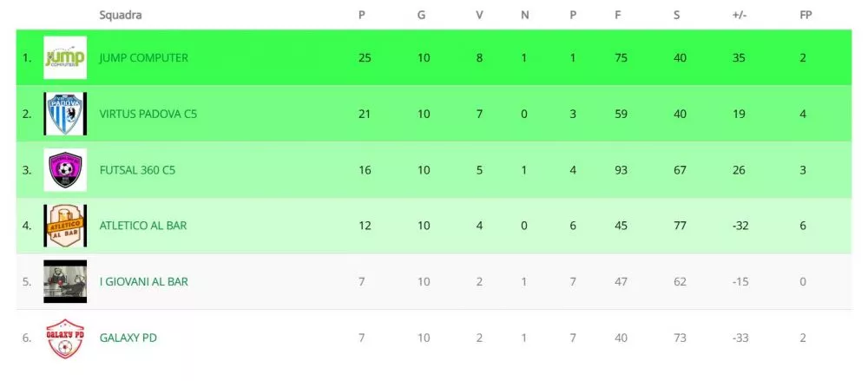868x381 pixels.
Task: Open the VIRTUS PADOVA C5 team page
Action: point(148,114)
